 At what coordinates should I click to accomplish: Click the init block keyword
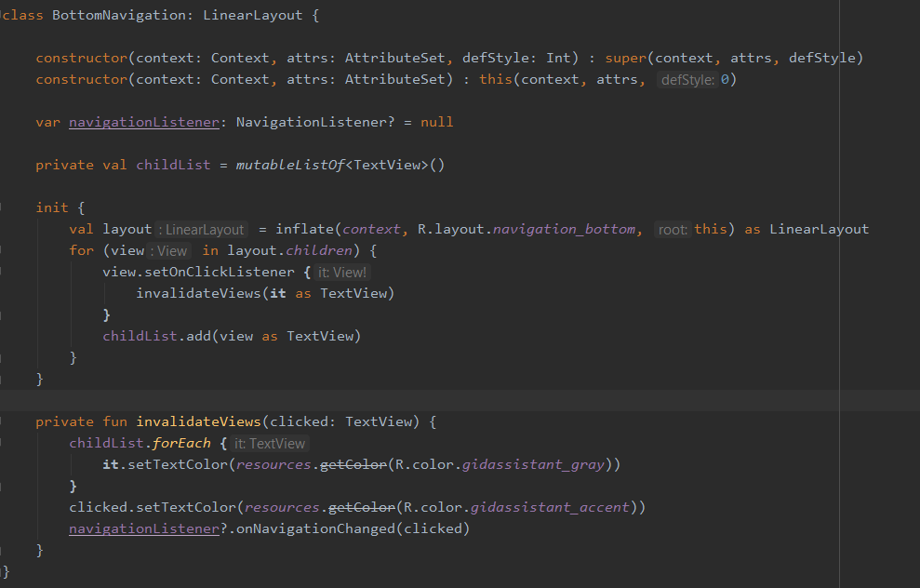(52, 207)
